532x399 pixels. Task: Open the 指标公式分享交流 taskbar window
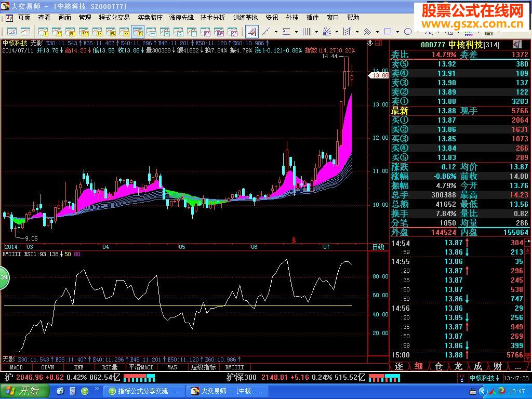pos(144,391)
